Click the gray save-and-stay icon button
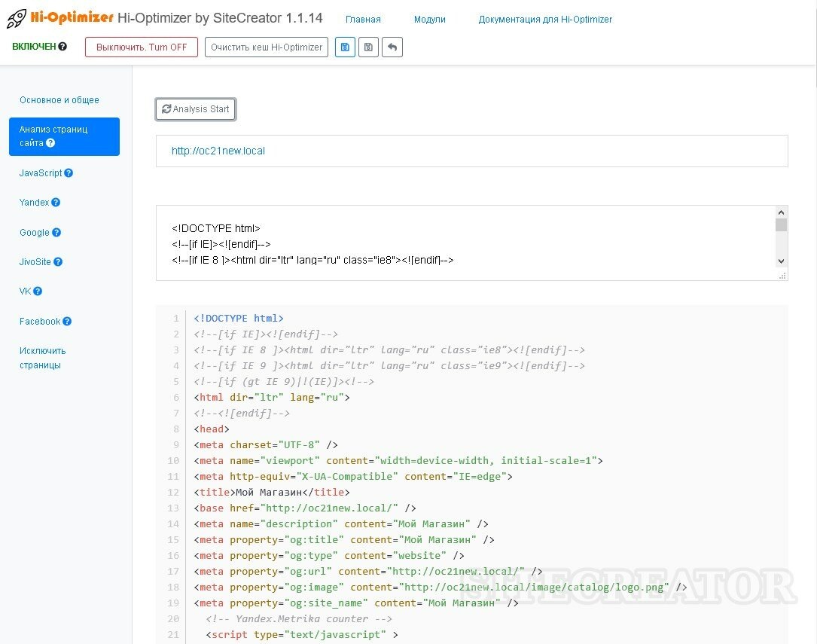817x644 pixels. coord(368,47)
